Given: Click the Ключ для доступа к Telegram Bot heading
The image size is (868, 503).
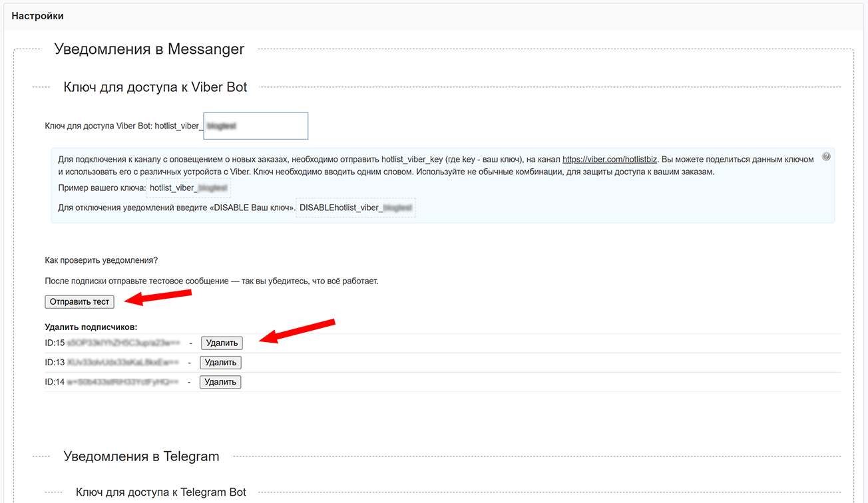Looking at the screenshot, I should (160, 492).
